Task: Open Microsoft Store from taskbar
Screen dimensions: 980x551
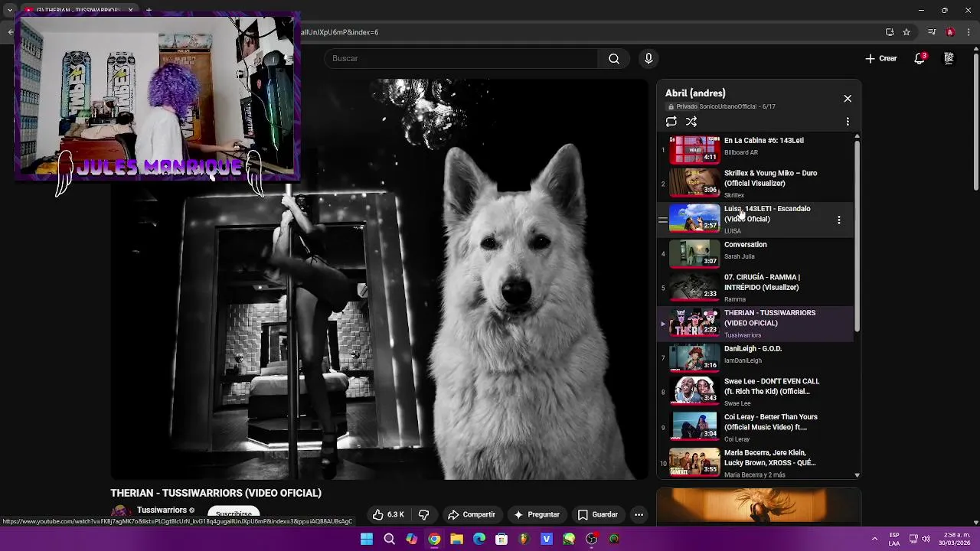Action: pyautogui.click(x=501, y=540)
